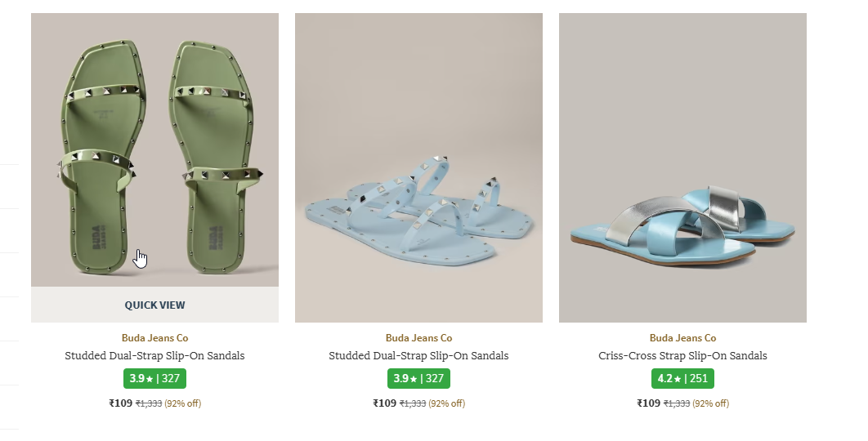Click the Buda Jeans Co brand under the green sandals
The width and height of the screenshot is (868, 441).
(155, 337)
